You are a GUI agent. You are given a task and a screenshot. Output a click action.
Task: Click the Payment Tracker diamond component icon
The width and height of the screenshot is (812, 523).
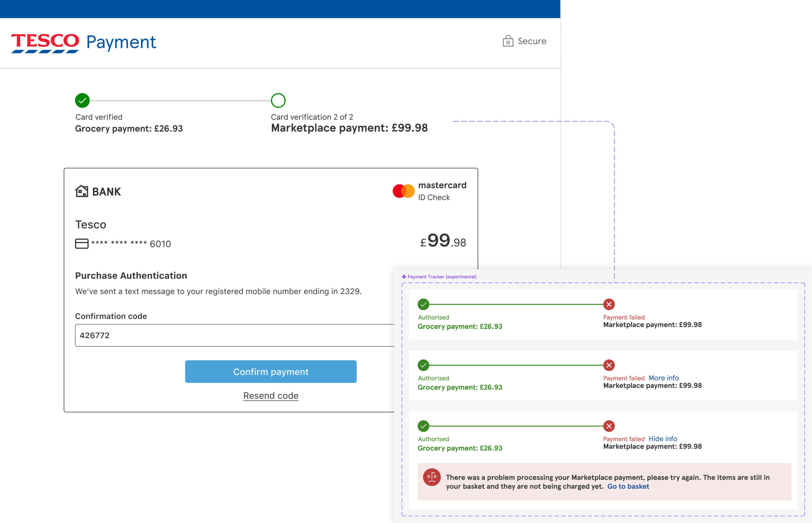[x=404, y=277]
